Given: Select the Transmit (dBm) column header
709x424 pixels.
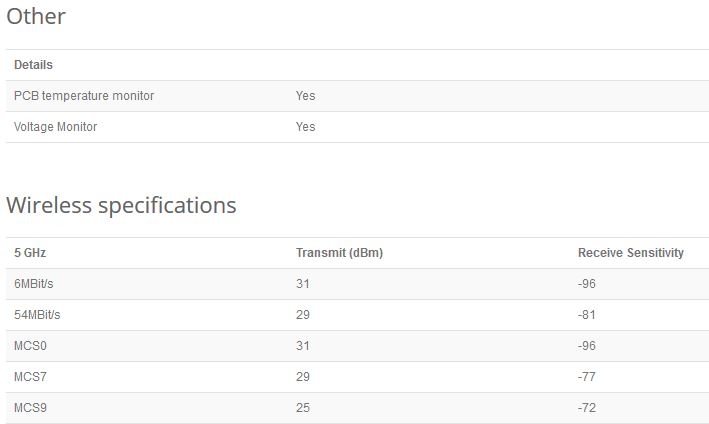Looking at the screenshot, I should pyautogui.click(x=340, y=253).
